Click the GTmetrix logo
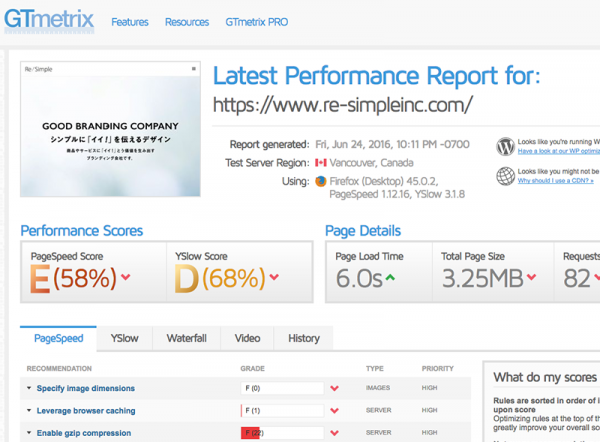Image resolution: width=600 pixels, height=442 pixels. coord(49,21)
